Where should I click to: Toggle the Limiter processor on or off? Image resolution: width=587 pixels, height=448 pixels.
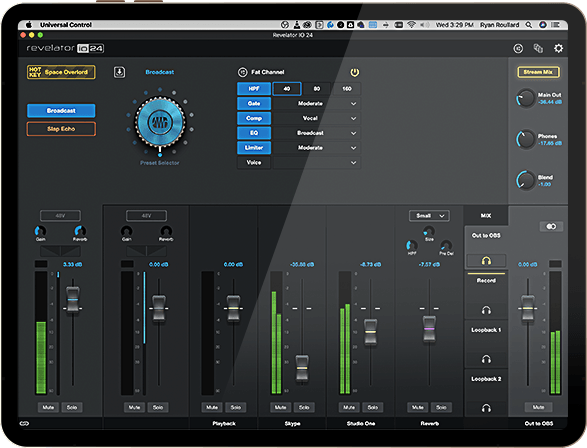[x=254, y=148]
